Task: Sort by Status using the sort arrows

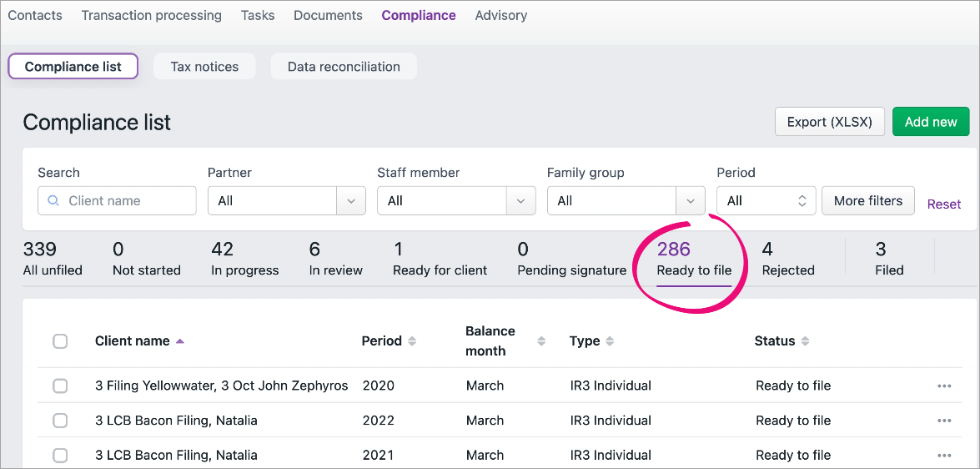Action: [805, 341]
